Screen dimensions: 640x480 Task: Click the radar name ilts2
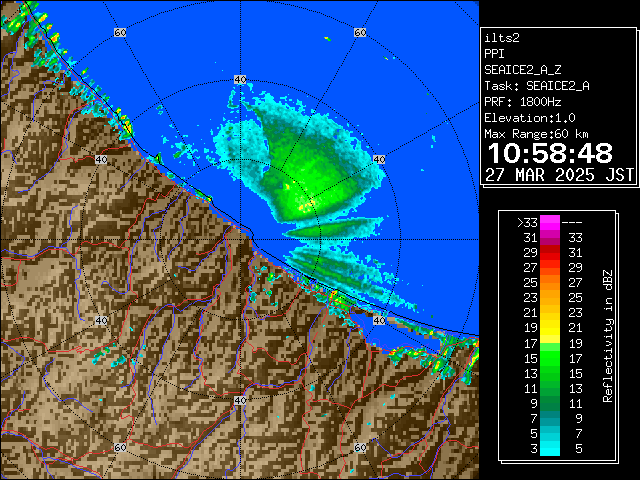pyautogui.click(x=502, y=38)
